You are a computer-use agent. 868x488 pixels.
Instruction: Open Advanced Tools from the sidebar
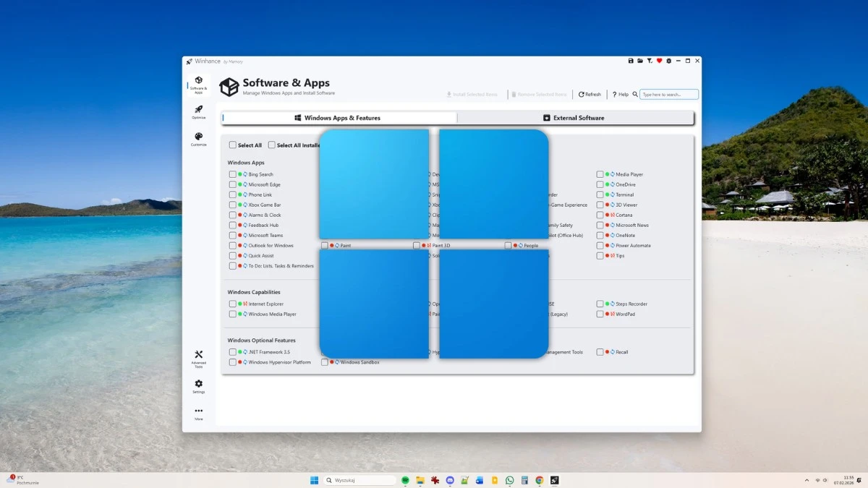(198, 356)
